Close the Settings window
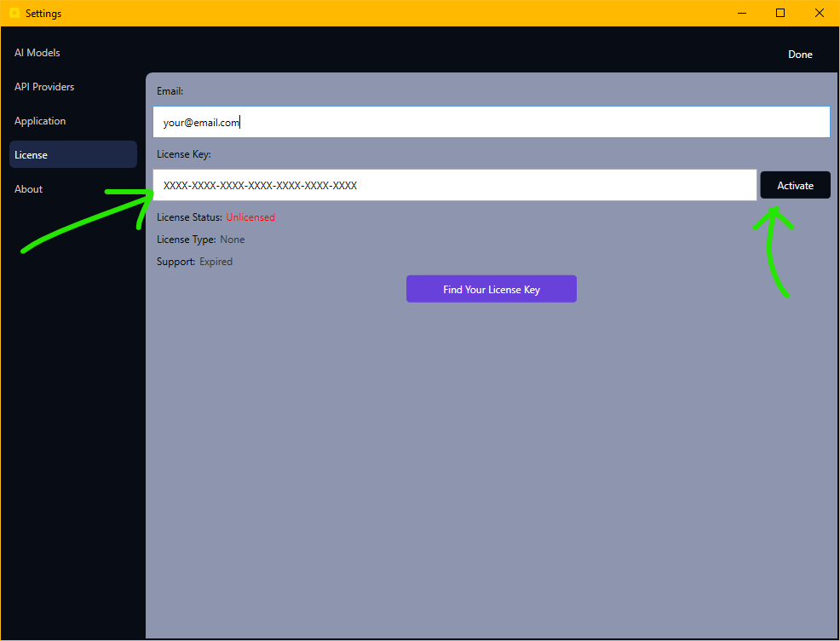This screenshot has height=641, width=840. tap(819, 13)
